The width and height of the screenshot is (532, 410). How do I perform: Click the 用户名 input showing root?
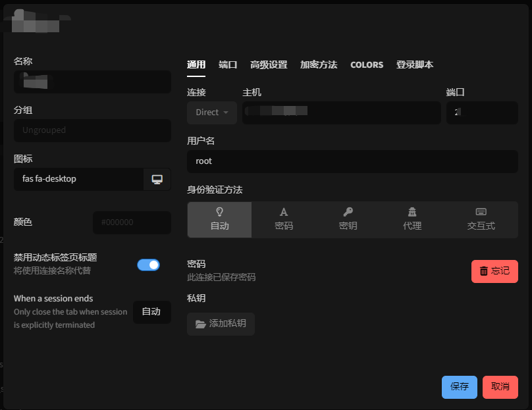coord(352,161)
